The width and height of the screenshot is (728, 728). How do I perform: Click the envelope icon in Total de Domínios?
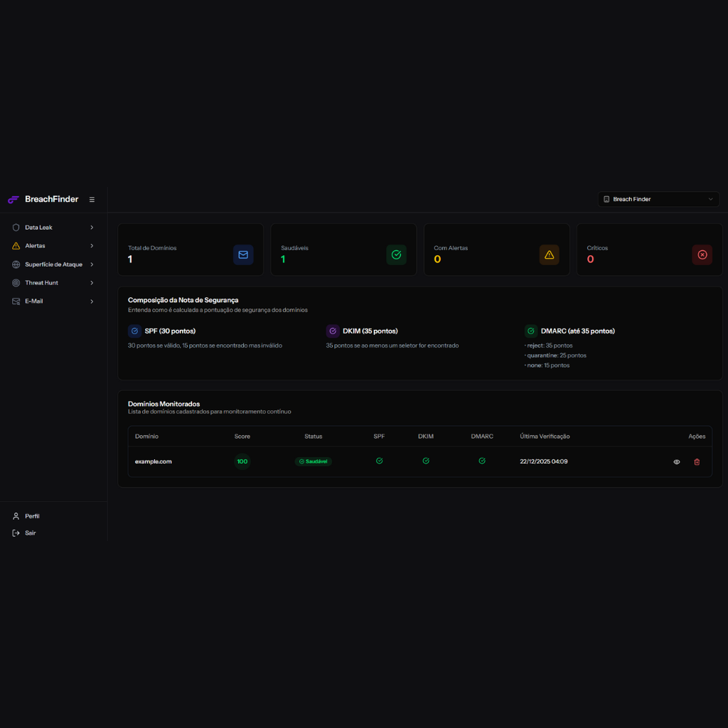tap(243, 255)
